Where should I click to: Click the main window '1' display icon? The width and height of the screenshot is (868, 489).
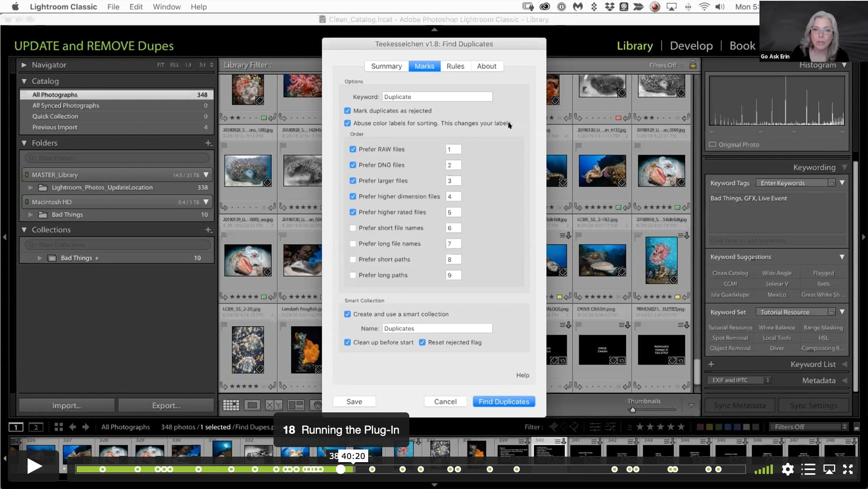point(16,427)
